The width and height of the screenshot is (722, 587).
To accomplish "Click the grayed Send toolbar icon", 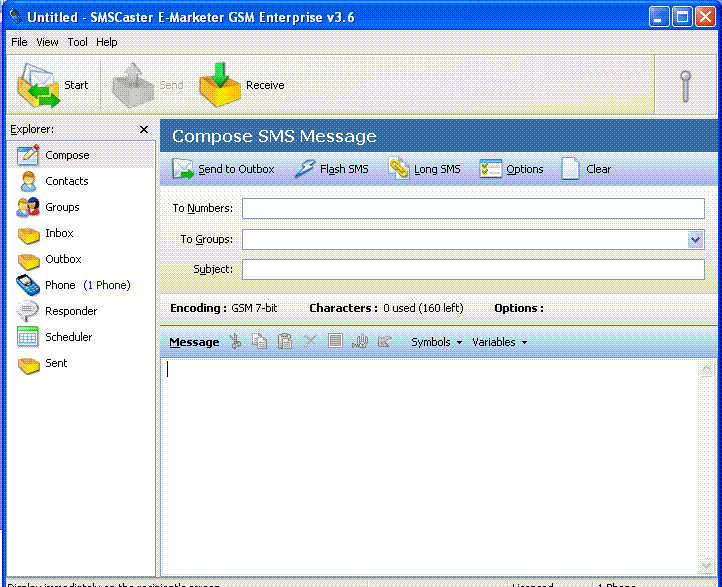I will click(x=133, y=85).
